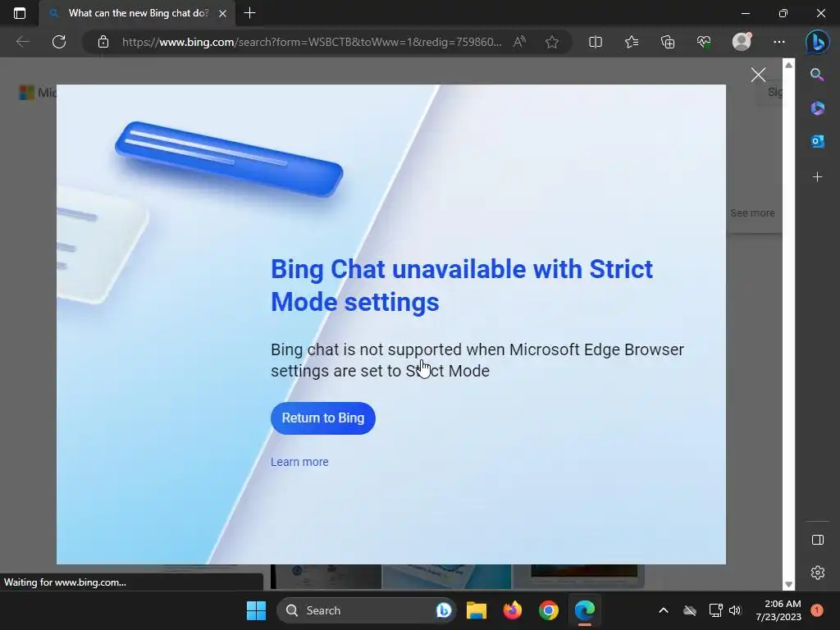This screenshot has height=630, width=840.
Task: Open a new tab
Action: 249,13
